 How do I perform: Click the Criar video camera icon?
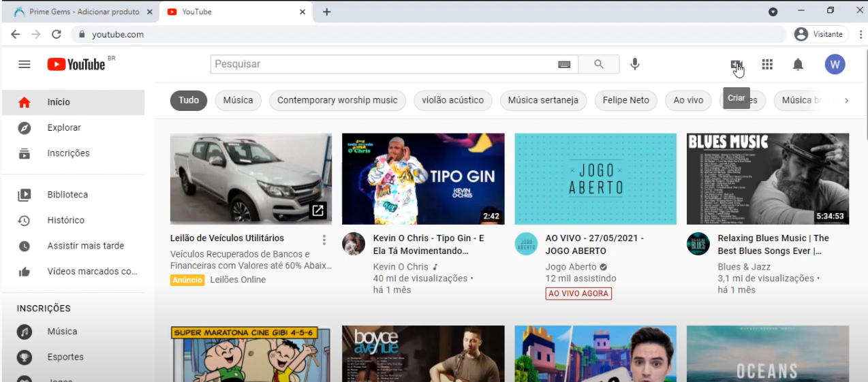click(737, 65)
